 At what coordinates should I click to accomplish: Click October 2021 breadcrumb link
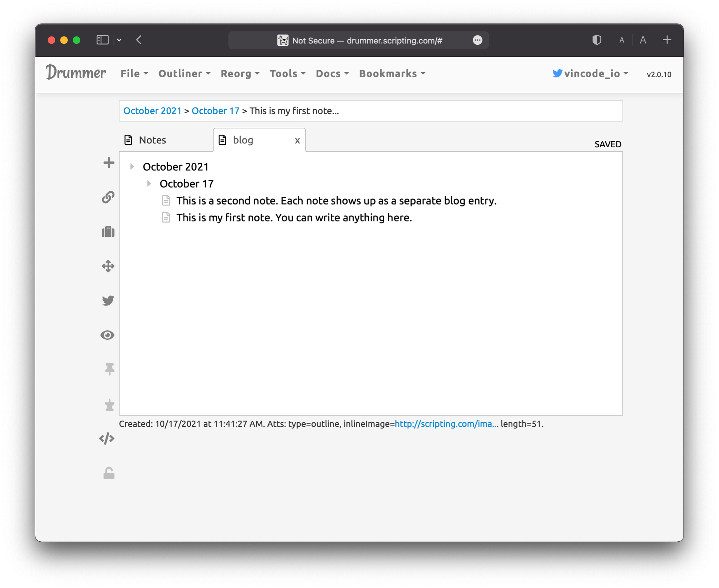pyautogui.click(x=153, y=111)
